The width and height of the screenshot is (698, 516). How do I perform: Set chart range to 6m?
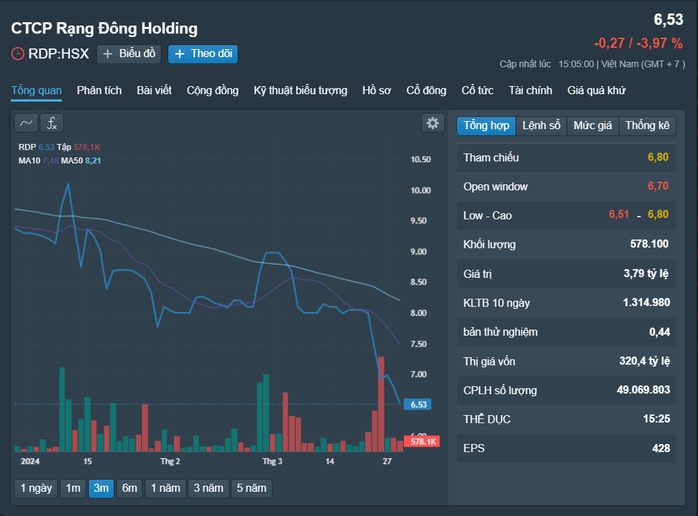coord(130,488)
